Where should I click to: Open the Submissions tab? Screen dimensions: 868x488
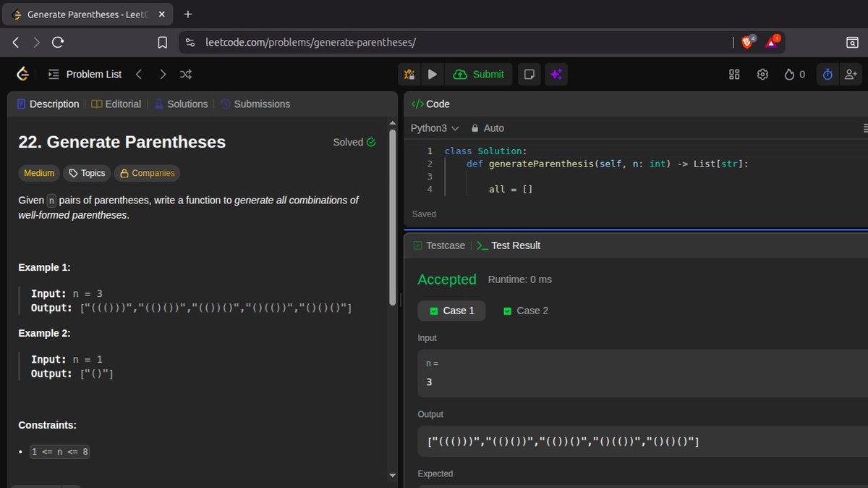(255, 104)
